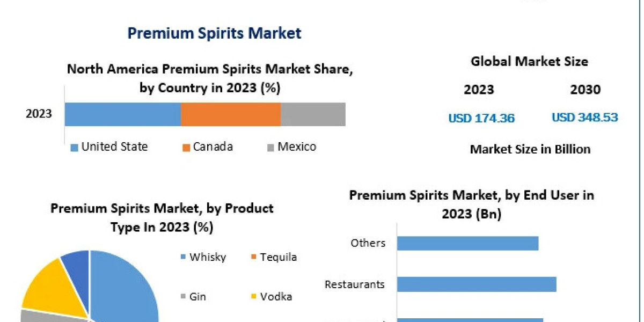This screenshot has height=322, width=644.
Task: Click the blue Whisky legend marker
Action: tap(184, 258)
